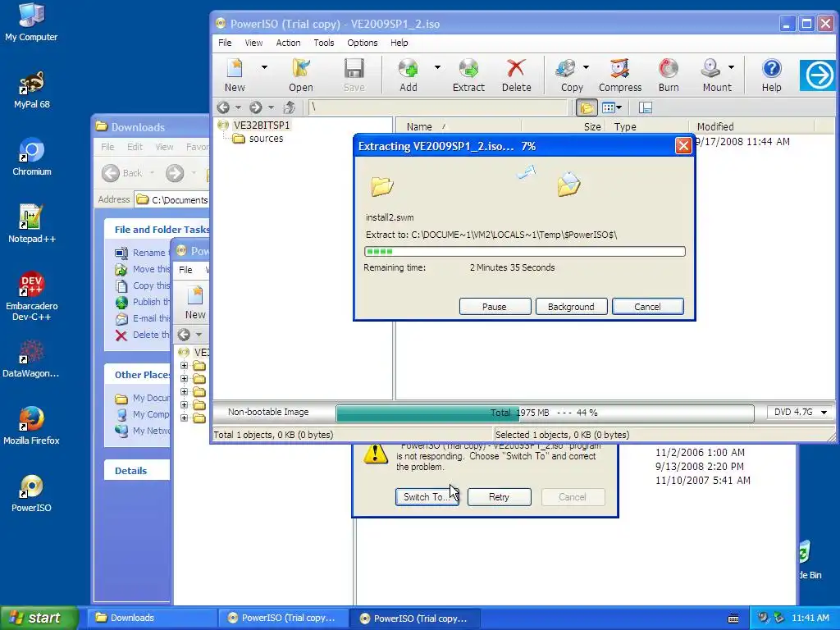Click the greyed Save toolbar icon
The height and width of the screenshot is (630, 840).
(x=354, y=75)
